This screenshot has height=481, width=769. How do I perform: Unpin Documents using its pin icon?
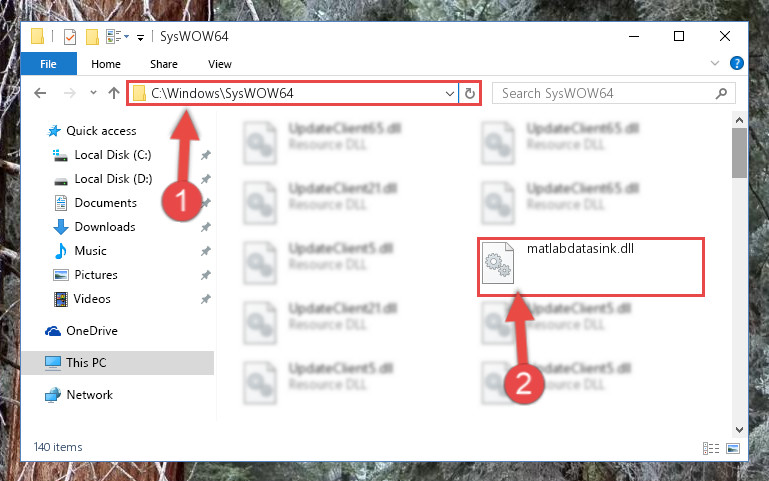pyautogui.click(x=205, y=203)
